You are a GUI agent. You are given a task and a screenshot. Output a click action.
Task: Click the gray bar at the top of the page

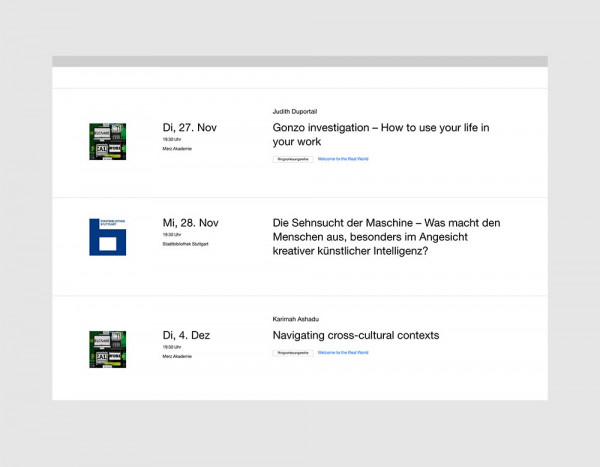300,61
